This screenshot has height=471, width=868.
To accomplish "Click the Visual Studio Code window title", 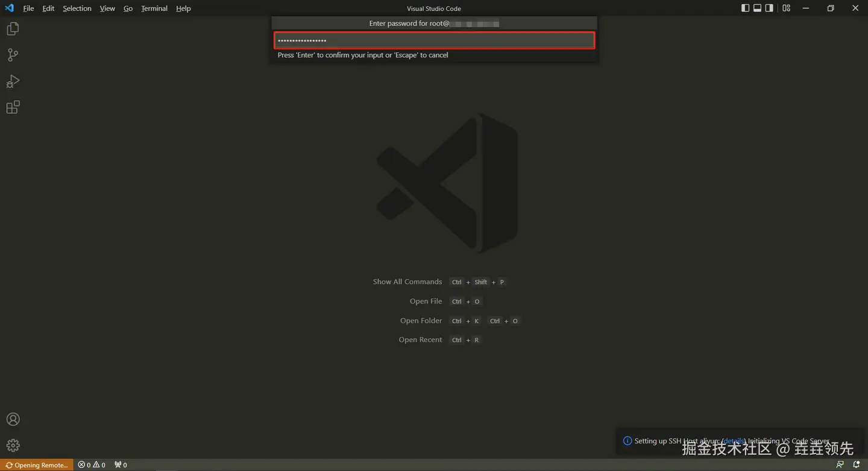I will (434, 8).
